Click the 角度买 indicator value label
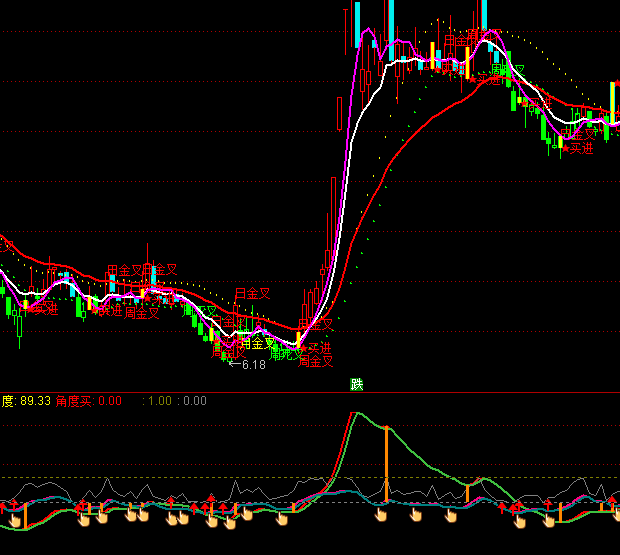 (73, 401)
